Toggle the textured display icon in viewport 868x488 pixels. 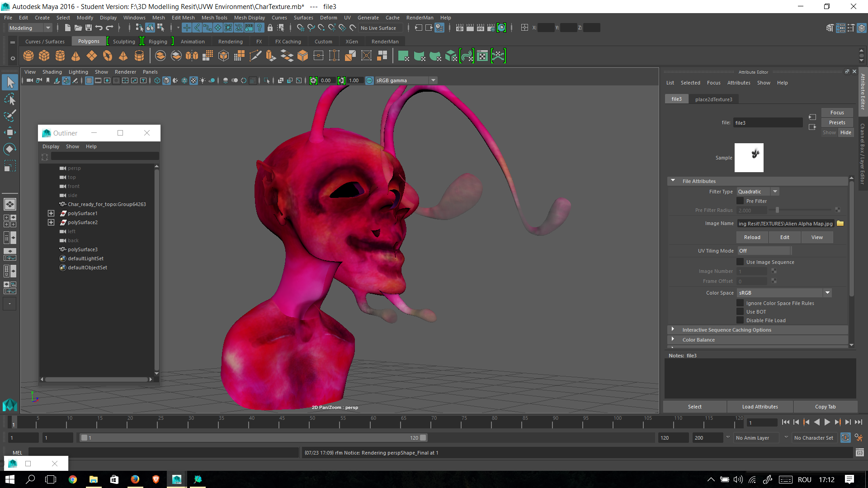pos(193,80)
